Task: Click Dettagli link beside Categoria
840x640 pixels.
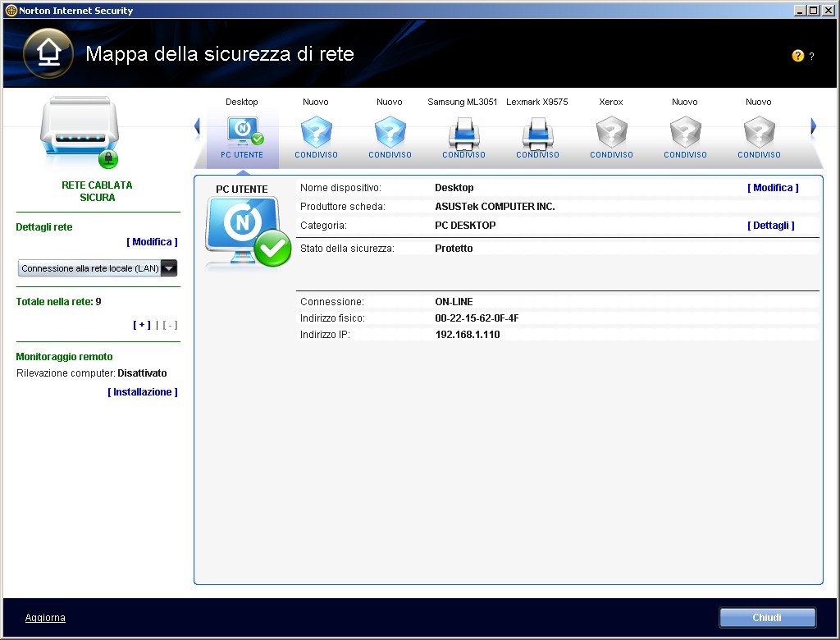Action: [771, 226]
